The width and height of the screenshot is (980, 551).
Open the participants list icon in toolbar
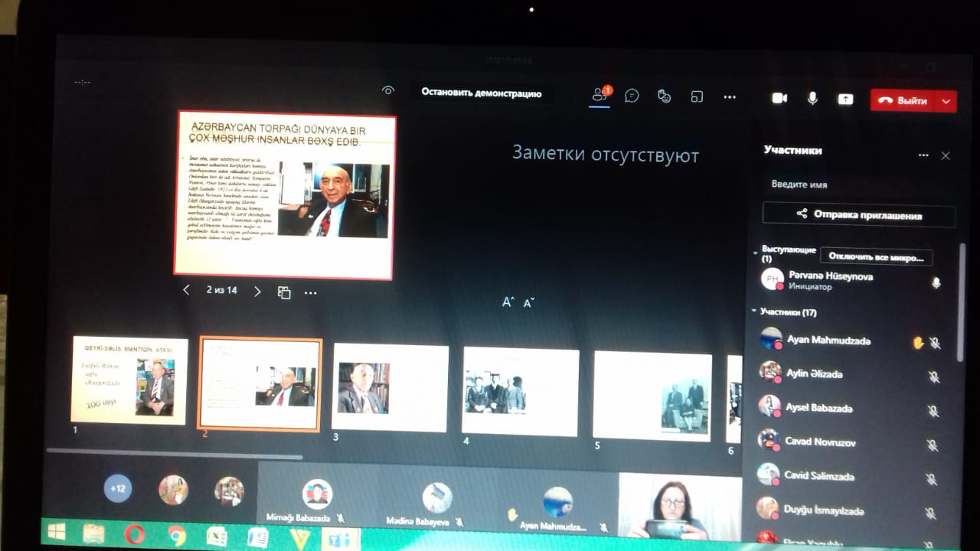tap(600, 95)
